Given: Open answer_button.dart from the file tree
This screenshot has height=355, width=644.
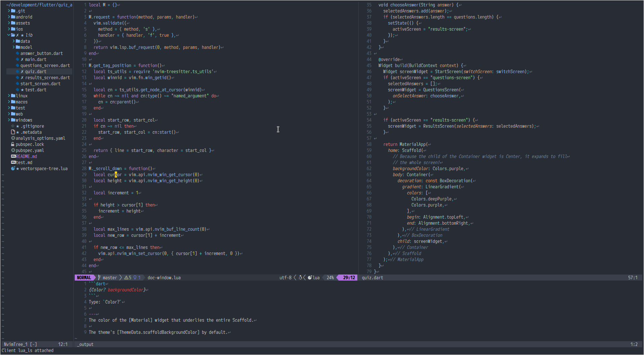Looking at the screenshot, I should point(41,53).
